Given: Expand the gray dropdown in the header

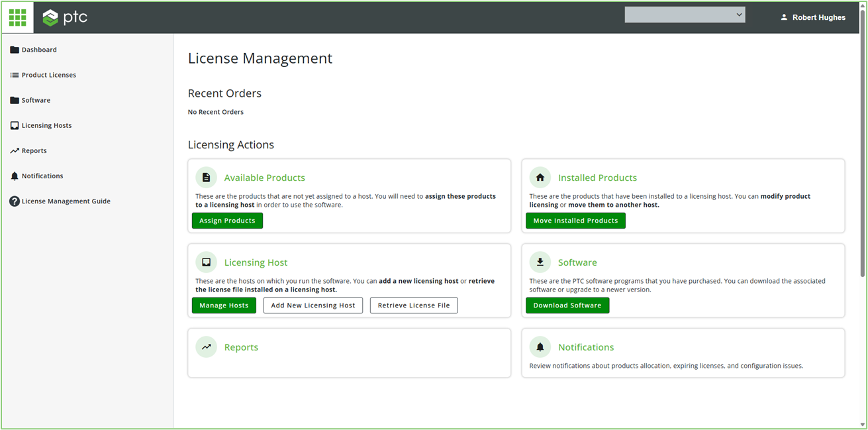Looking at the screenshot, I should click(685, 15).
